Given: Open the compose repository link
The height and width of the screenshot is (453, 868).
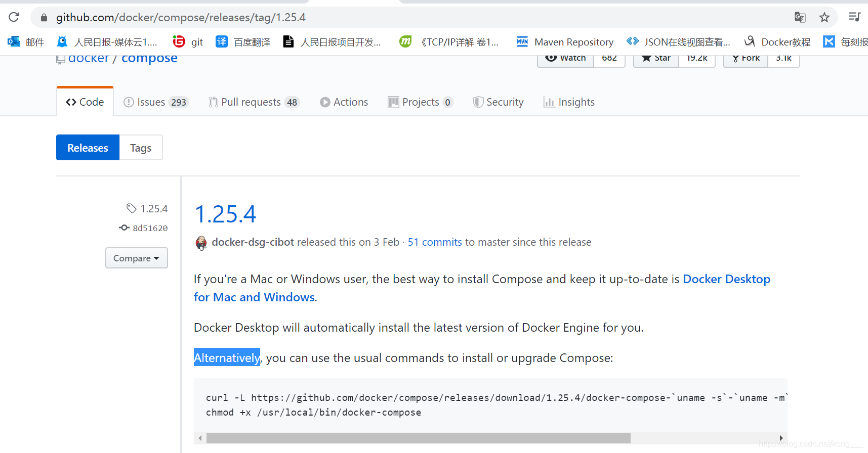Looking at the screenshot, I should (149, 59).
